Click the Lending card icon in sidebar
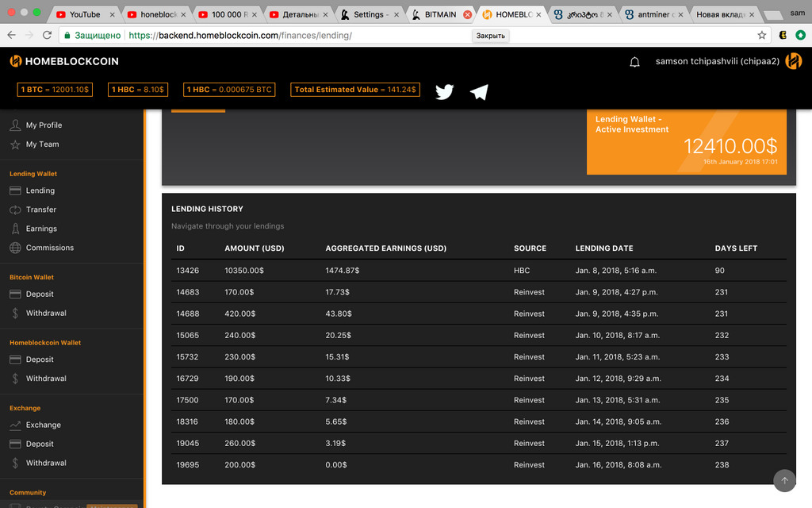The width and height of the screenshot is (812, 508). point(16,190)
